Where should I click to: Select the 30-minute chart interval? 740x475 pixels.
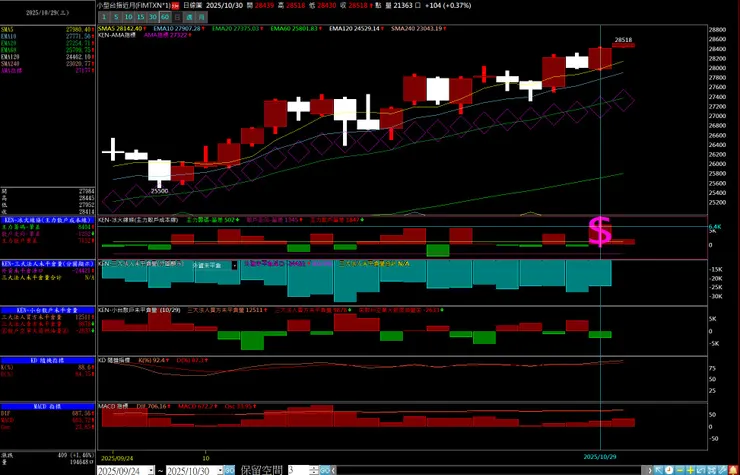click(x=153, y=17)
